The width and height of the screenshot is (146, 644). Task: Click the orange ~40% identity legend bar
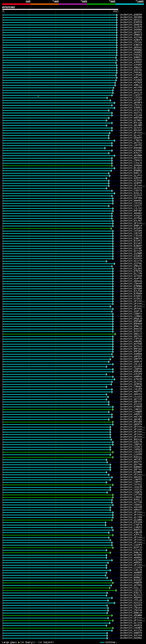point(45,4)
